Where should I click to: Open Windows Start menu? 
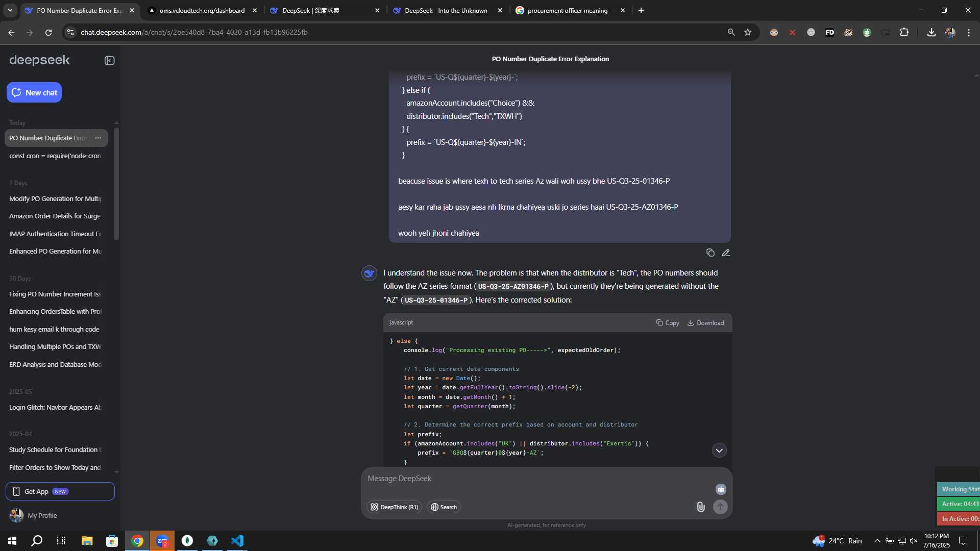coord(12,541)
